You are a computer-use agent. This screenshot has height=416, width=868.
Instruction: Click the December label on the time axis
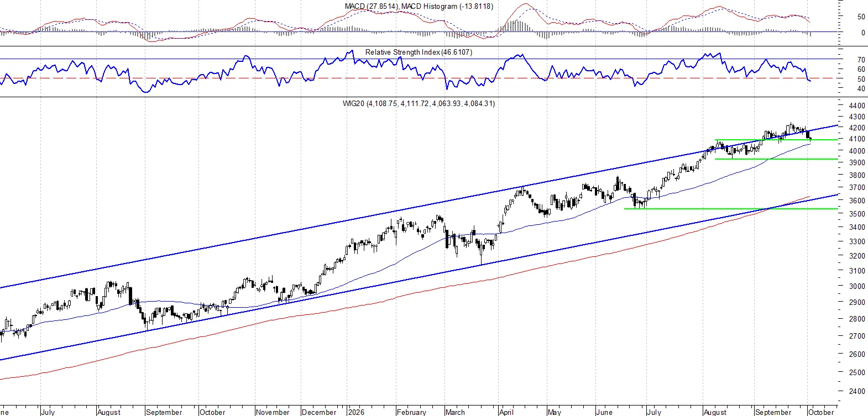coord(319,412)
